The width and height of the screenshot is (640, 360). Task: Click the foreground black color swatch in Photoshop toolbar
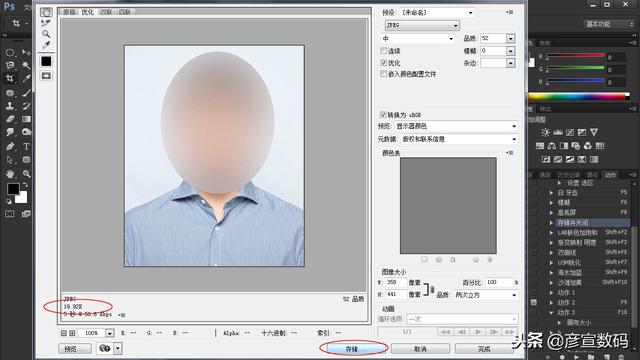pos(13,189)
